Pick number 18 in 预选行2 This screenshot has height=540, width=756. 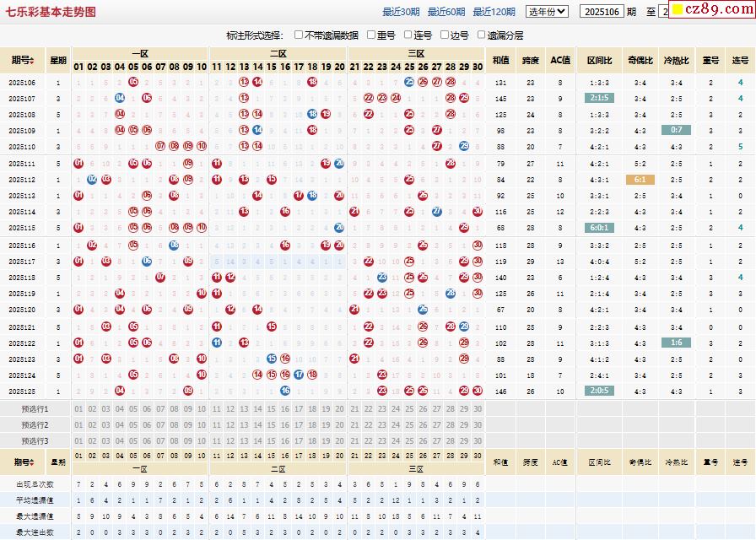pyautogui.click(x=312, y=425)
